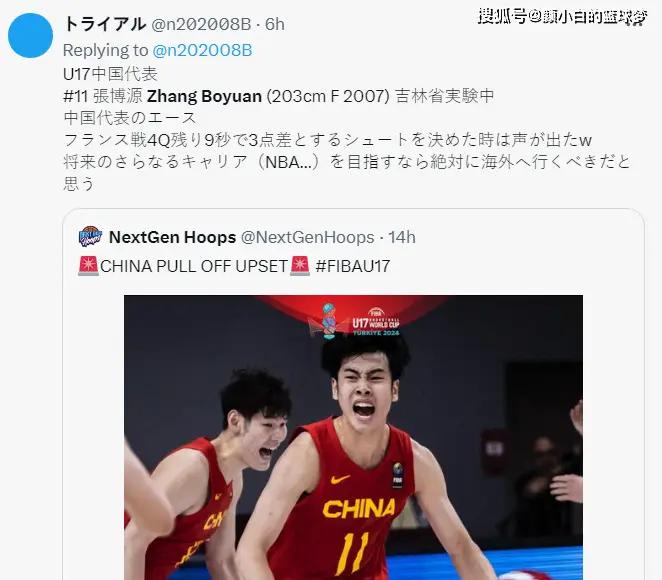The image size is (662, 580).
Task: Open the #FIBAU17 hashtag
Action: click(x=353, y=266)
